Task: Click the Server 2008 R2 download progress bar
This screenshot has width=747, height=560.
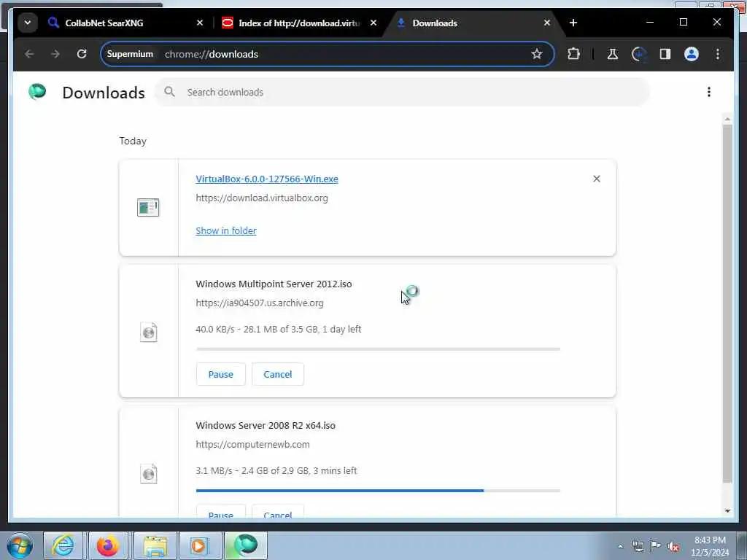Action: [378, 491]
